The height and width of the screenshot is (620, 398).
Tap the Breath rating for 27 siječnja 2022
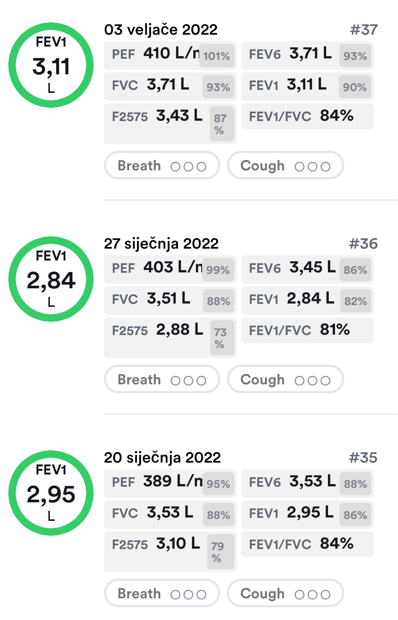click(x=162, y=380)
